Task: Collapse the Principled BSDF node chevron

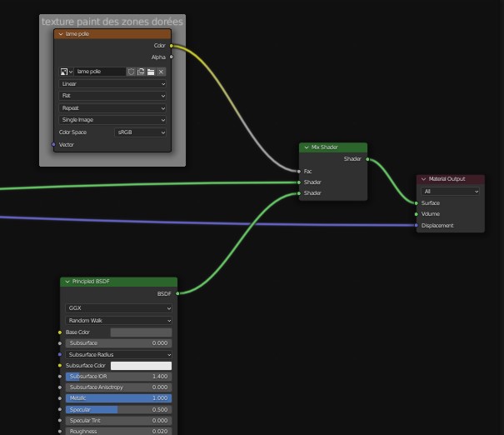Action: (67, 282)
